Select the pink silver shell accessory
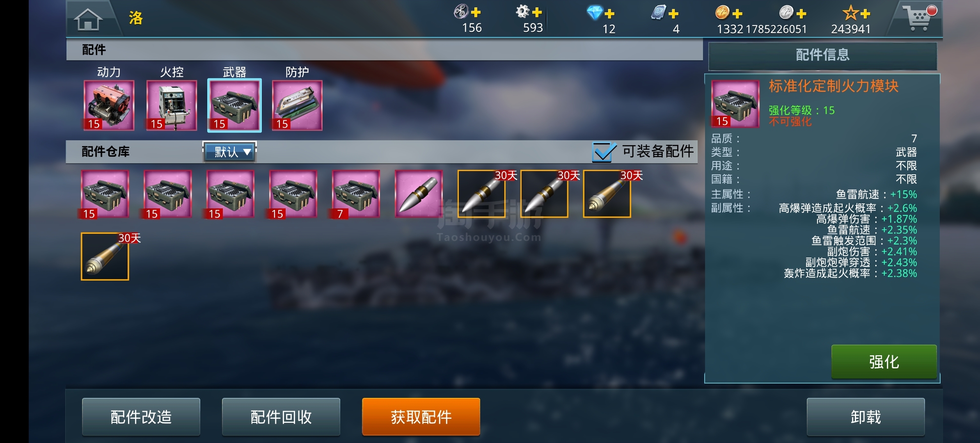 click(x=419, y=194)
